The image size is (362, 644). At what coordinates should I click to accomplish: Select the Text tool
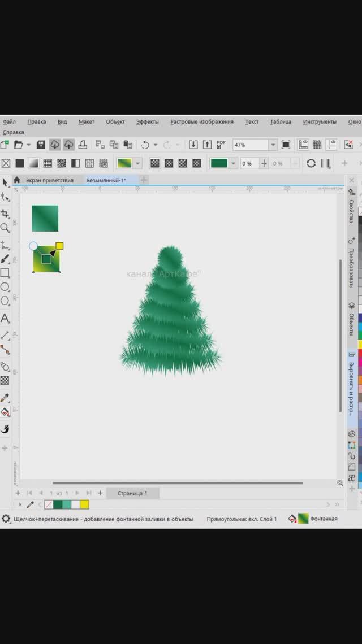click(x=5, y=318)
